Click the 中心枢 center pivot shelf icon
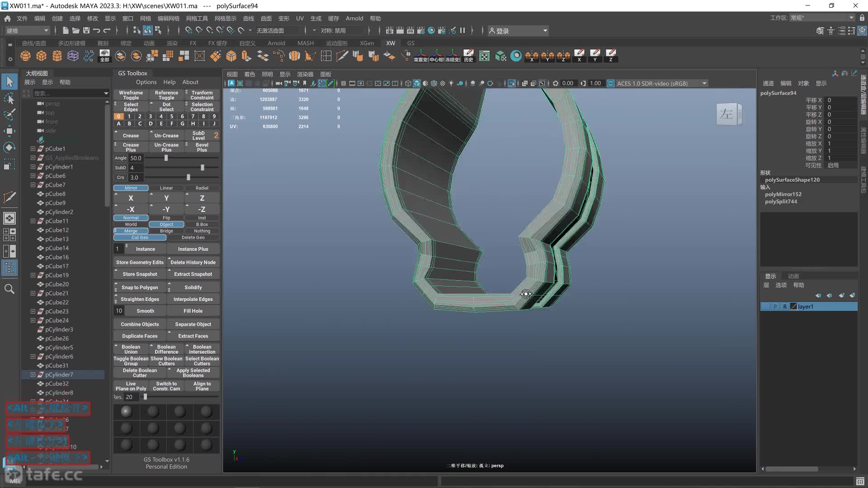 tap(437, 56)
